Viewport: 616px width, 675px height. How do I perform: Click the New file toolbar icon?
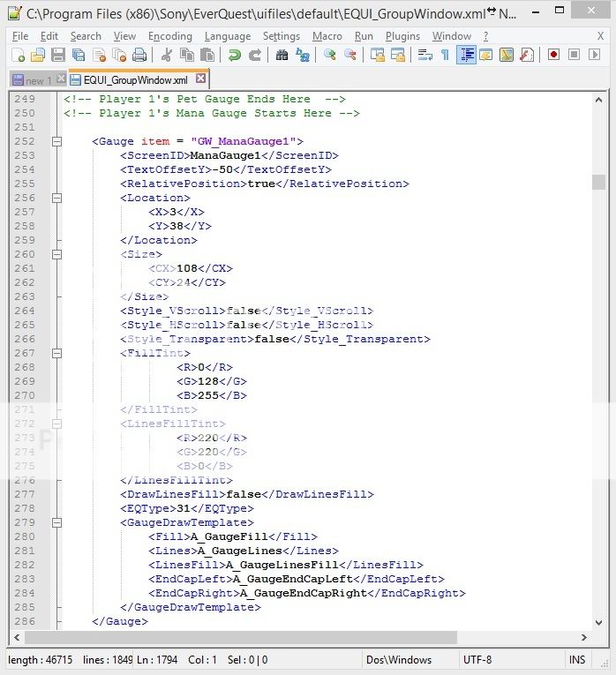pyautogui.click(x=17, y=55)
